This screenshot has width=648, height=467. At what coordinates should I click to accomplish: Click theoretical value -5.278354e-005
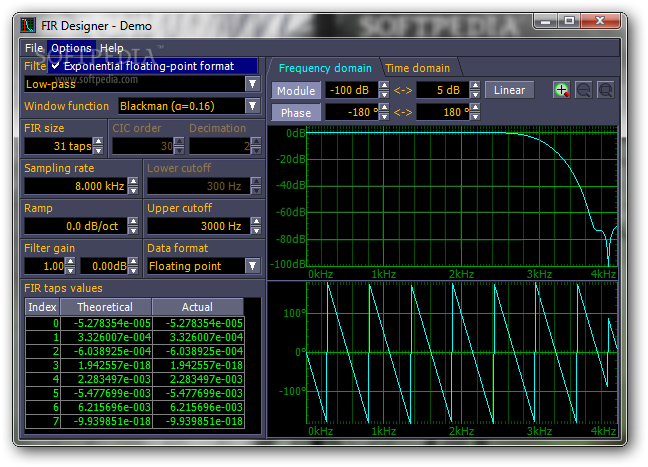point(106,323)
